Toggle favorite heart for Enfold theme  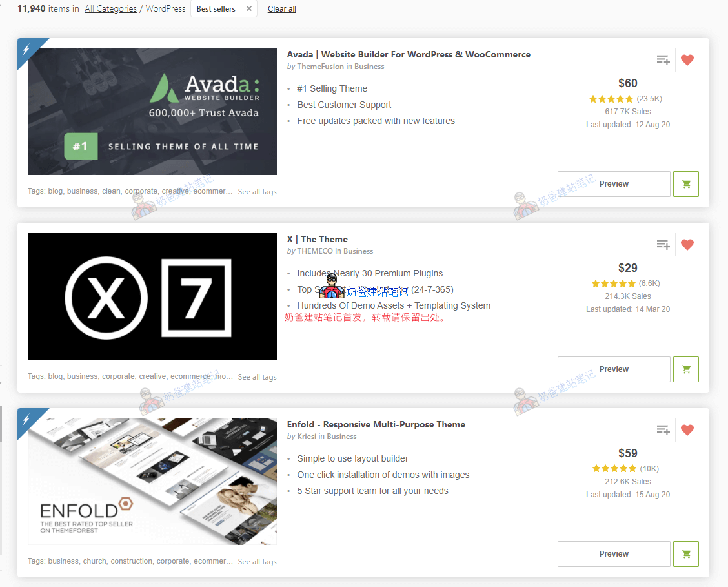tap(687, 430)
